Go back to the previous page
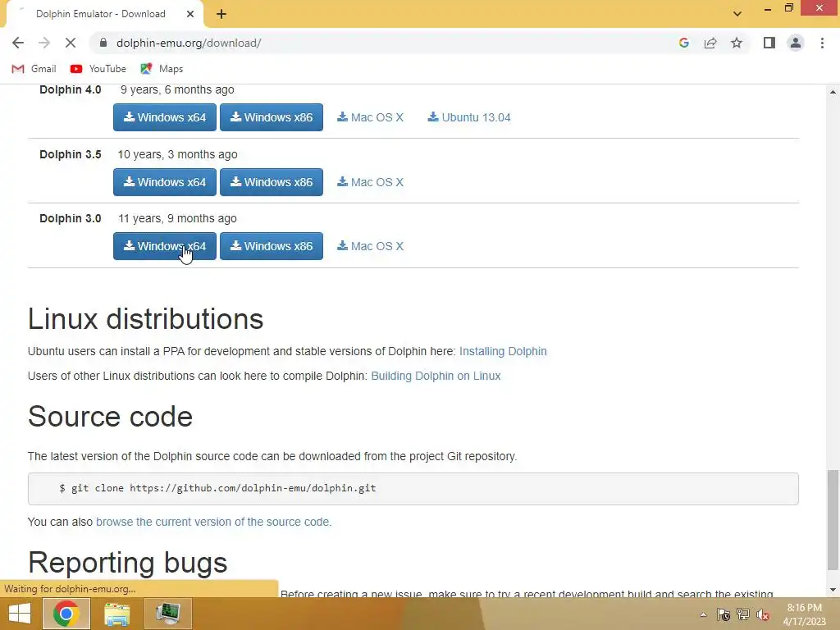This screenshot has height=630, width=840. point(18,43)
